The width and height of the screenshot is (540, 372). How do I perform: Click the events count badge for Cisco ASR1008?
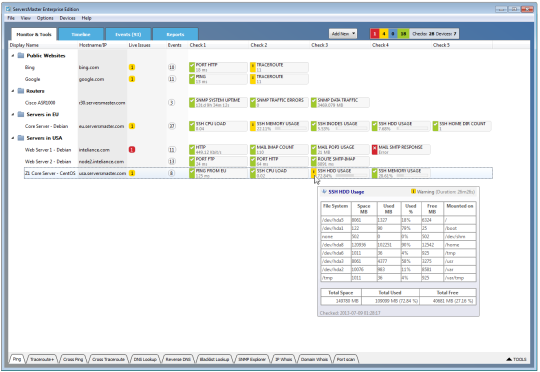pos(172,102)
